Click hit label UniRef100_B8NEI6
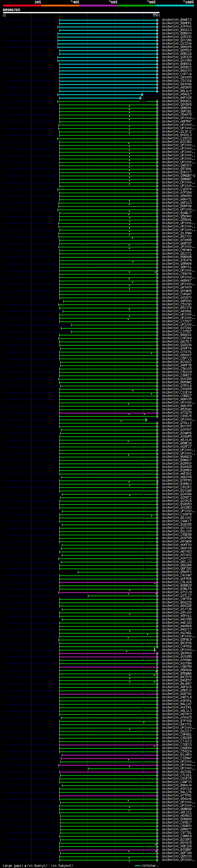 coord(177,443)
